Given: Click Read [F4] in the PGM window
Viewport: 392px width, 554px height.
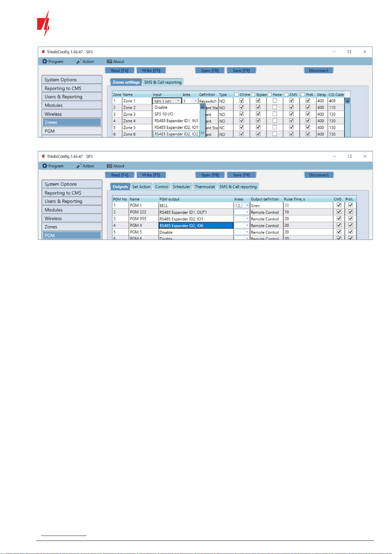Looking at the screenshot, I should click(120, 175).
